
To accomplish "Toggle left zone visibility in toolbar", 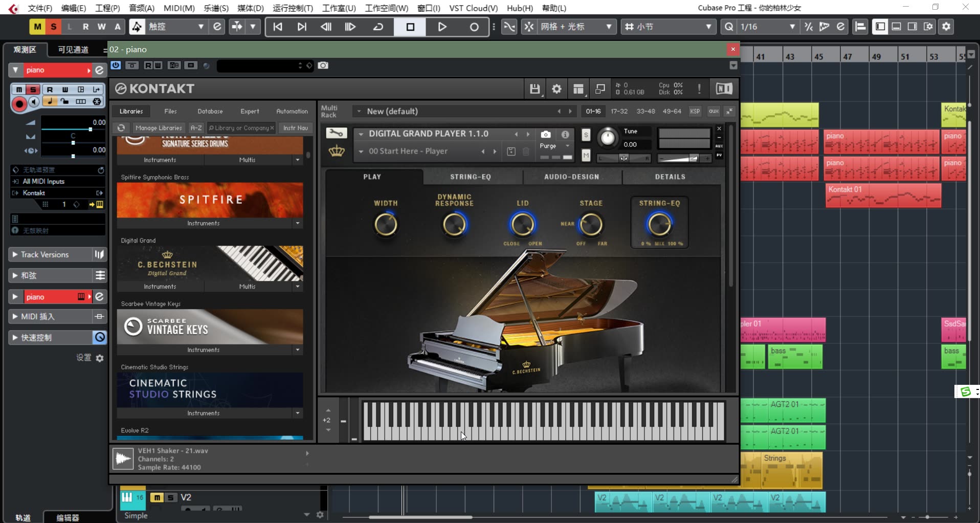I will [x=880, y=27].
